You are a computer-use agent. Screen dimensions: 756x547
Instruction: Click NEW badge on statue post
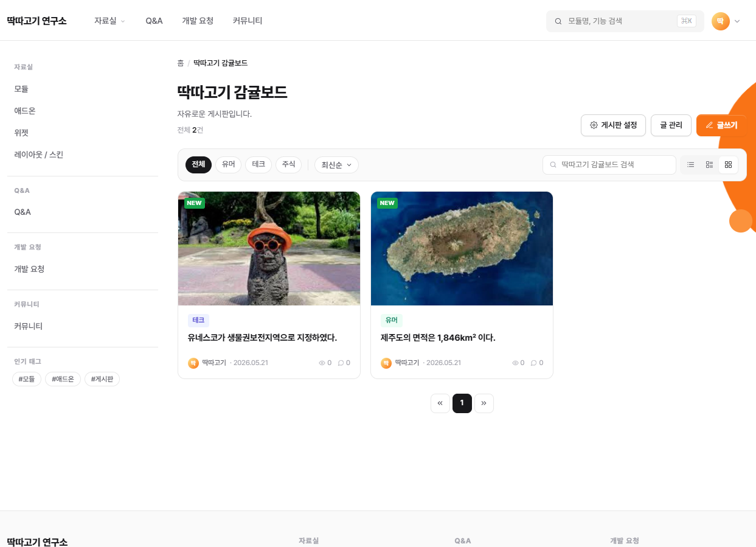tap(195, 203)
